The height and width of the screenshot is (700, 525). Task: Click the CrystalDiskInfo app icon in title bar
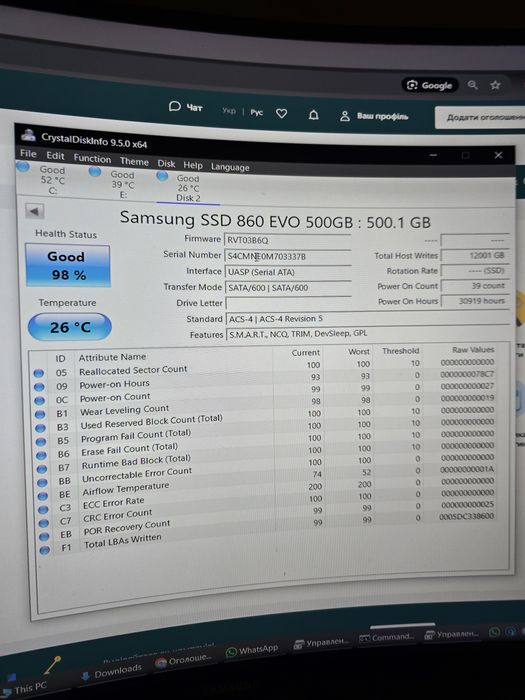click(x=29, y=134)
